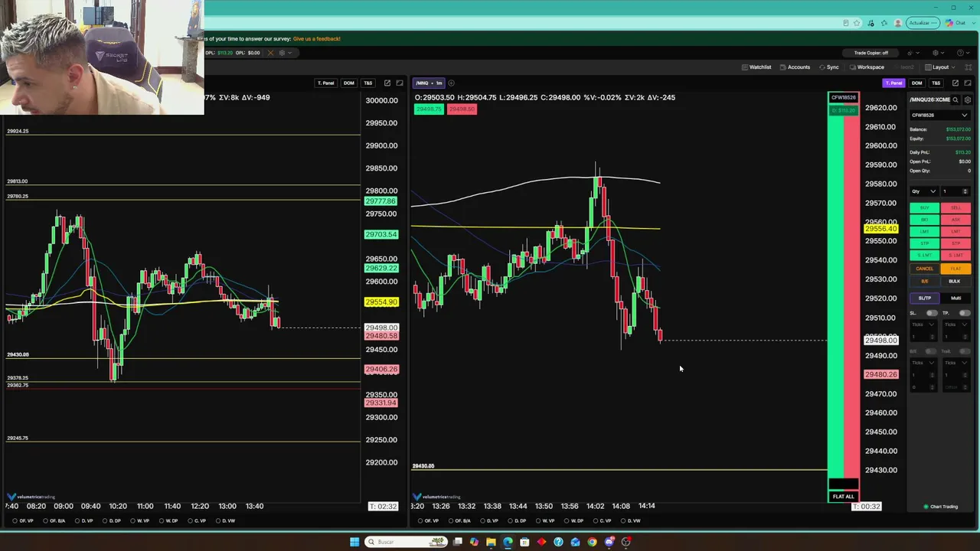This screenshot has width=980, height=551.
Task: Select the T&S tab on left chart
Action: point(368,83)
